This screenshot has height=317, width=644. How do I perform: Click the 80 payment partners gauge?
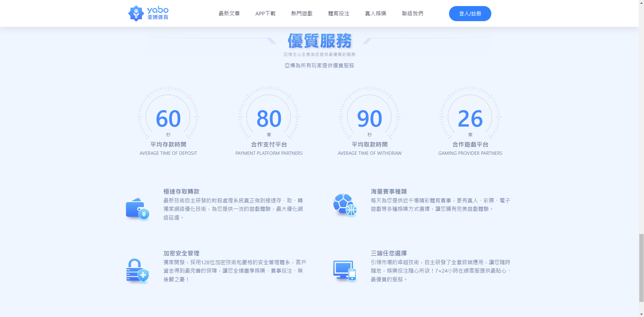tap(269, 118)
